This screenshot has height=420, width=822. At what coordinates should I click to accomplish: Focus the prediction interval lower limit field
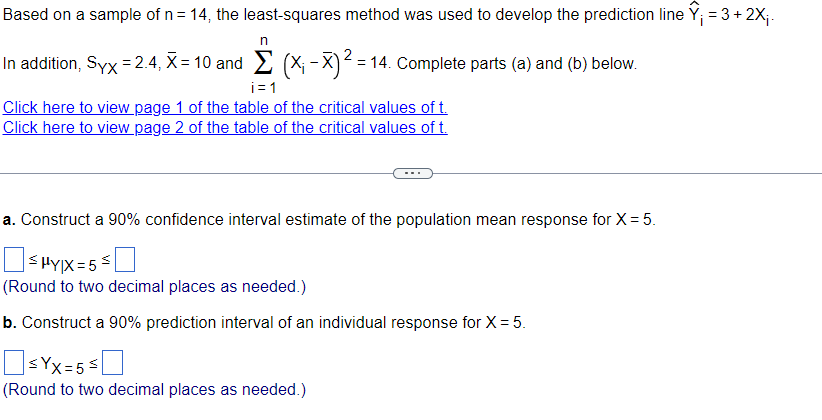coord(14,363)
